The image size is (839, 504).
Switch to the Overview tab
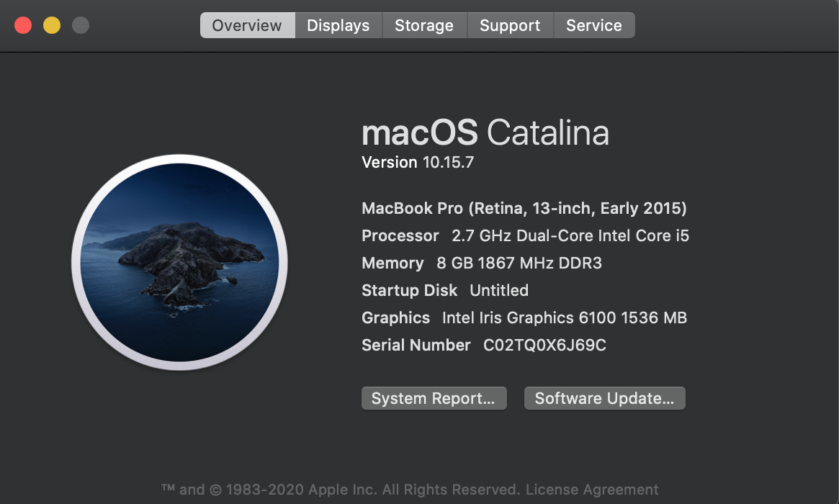[247, 25]
